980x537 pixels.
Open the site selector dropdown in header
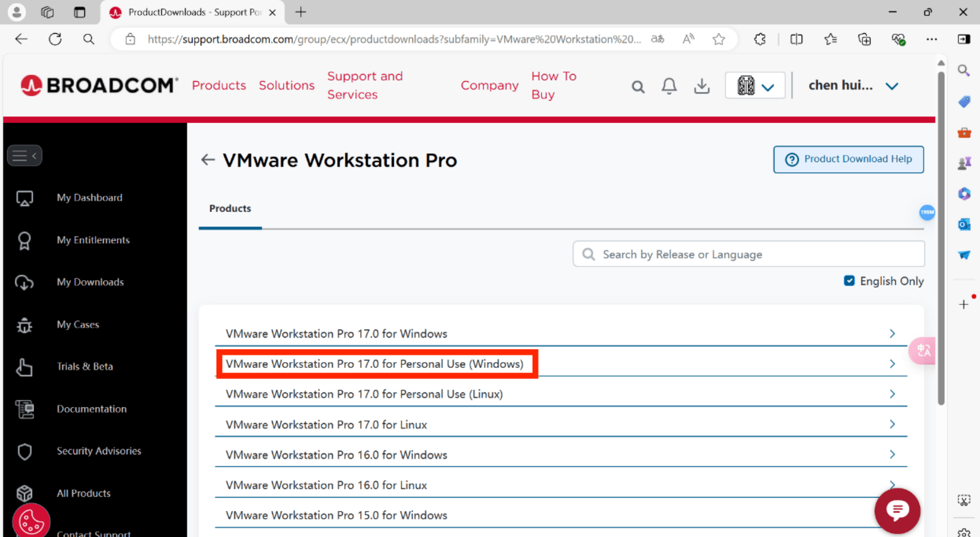click(755, 85)
